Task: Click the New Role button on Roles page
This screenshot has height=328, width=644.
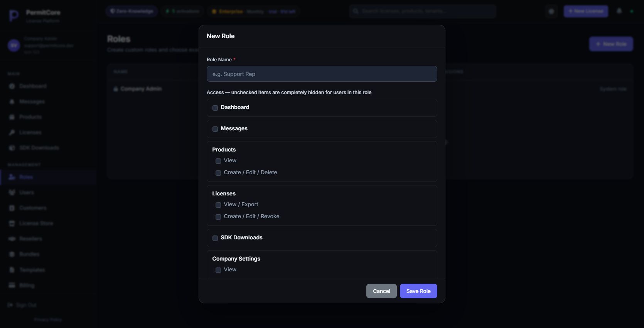Action: pyautogui.click(x=611, y=44)
